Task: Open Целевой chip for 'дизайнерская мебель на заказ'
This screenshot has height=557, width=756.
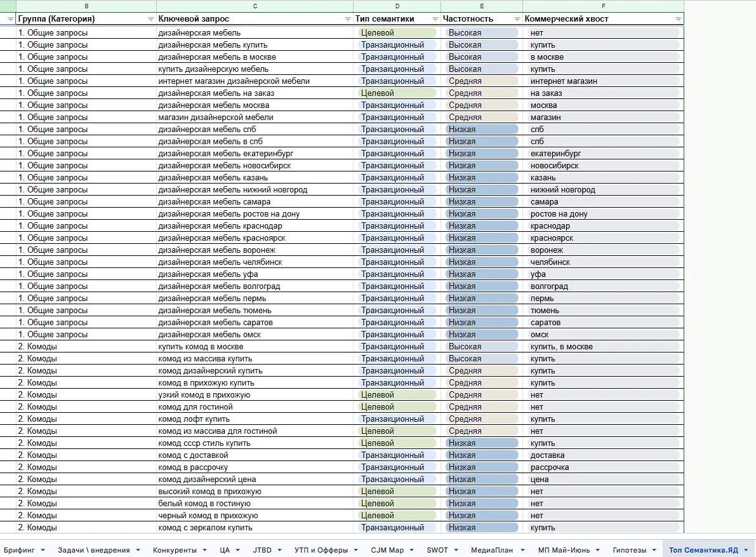Action: point(397,93)
